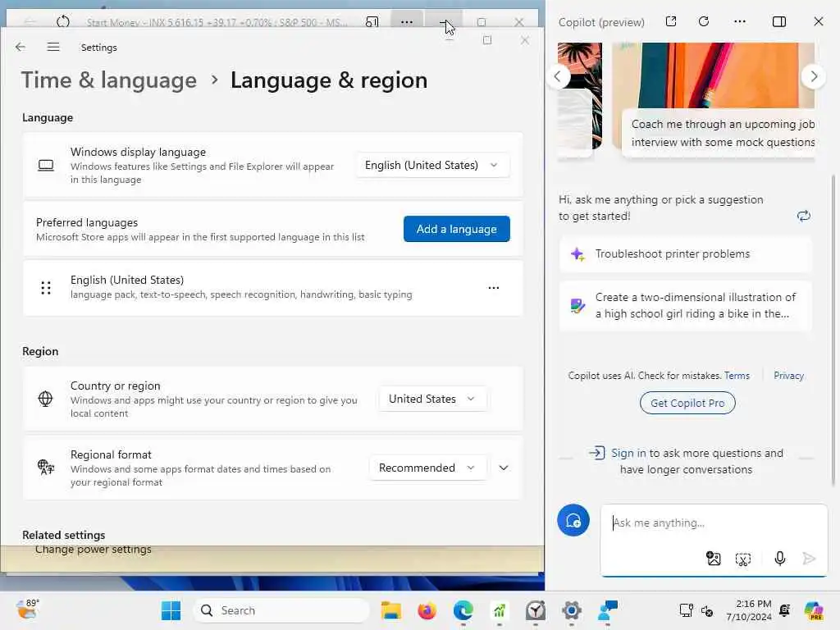Click the Add a language button
840x630 pixels.
(x=456, y=229)
